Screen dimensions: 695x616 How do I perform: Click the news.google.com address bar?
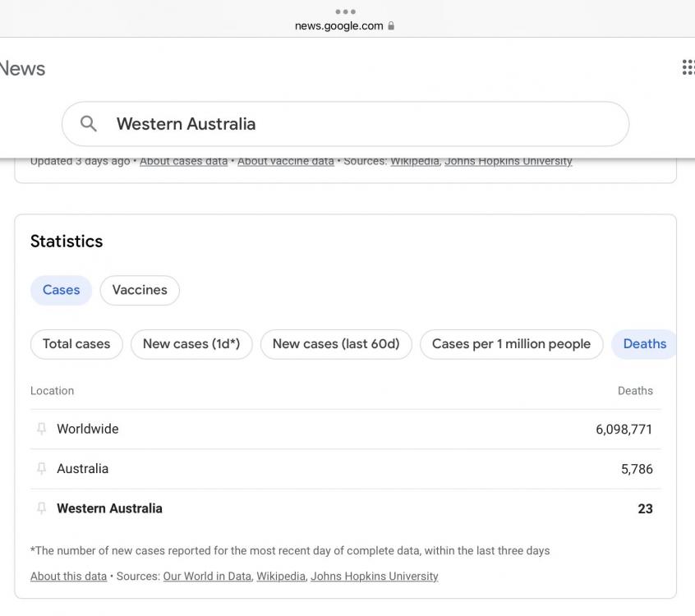pyautogui.click(x=338, y=25)
